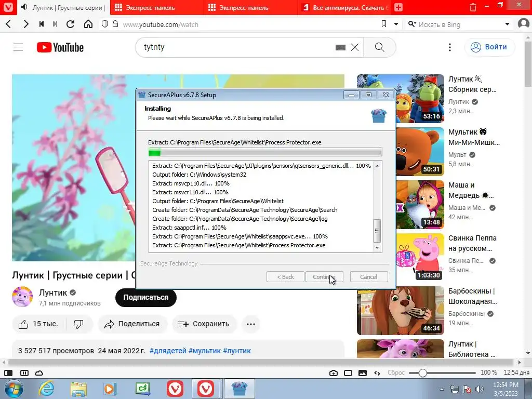Click the YouTube logo
The width and height of the screenshot is (532, 399).
[x=60, y=47]
